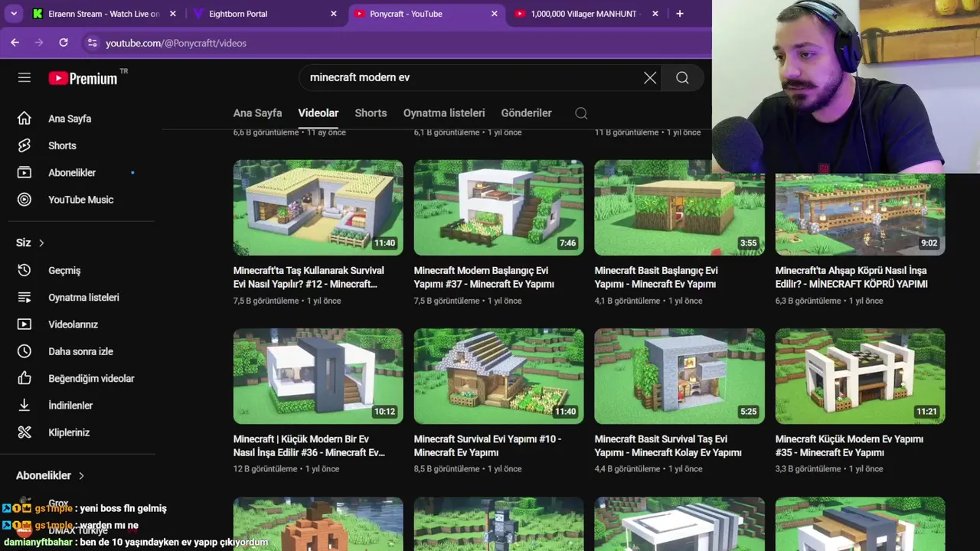Screen dimensions: 980x551
Task: Open the YouTube hamburger guide menu
Action: tap(24, 77)
